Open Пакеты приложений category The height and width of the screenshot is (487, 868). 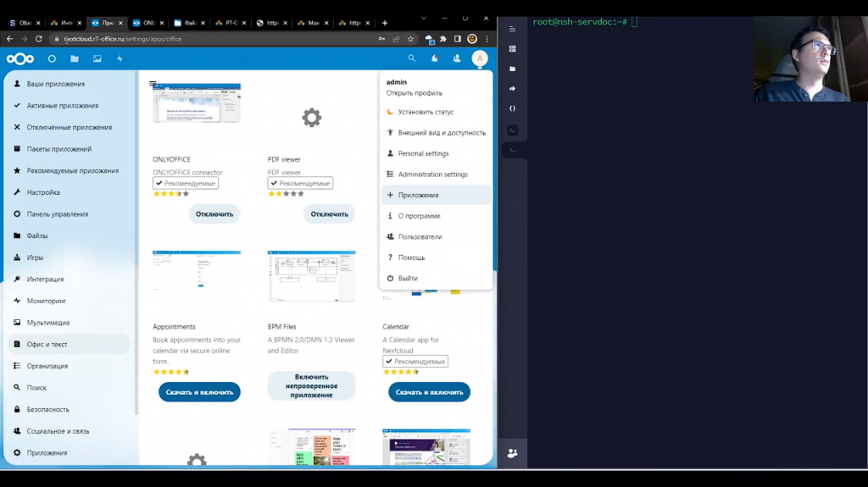[70, 149]
